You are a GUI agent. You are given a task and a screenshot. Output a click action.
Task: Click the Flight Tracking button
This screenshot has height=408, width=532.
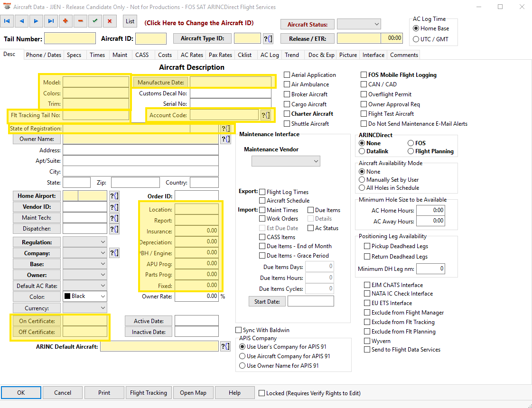click(148, 393)
